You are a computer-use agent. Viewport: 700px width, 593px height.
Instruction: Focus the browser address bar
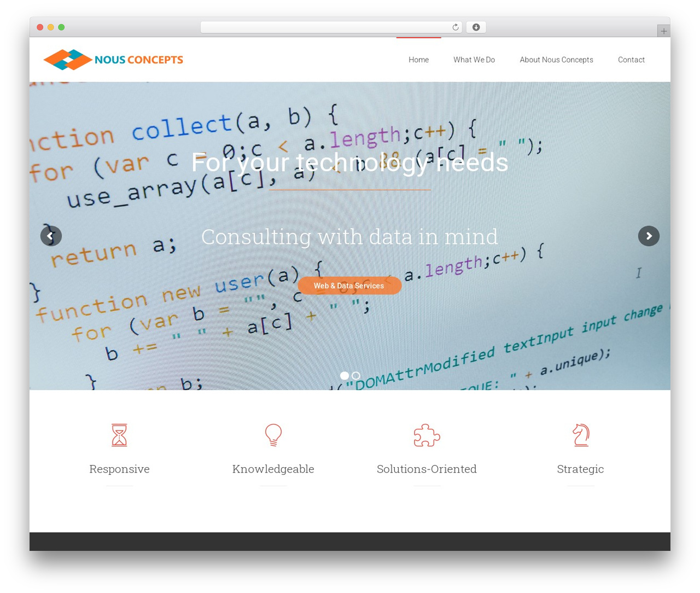(x=331, y=27)
